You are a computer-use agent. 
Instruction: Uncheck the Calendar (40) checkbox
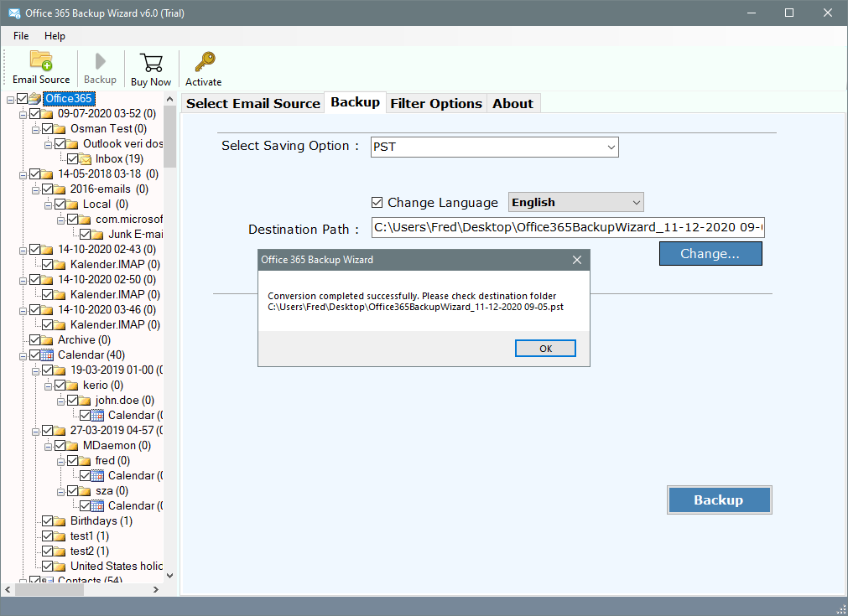coord(34,355)
